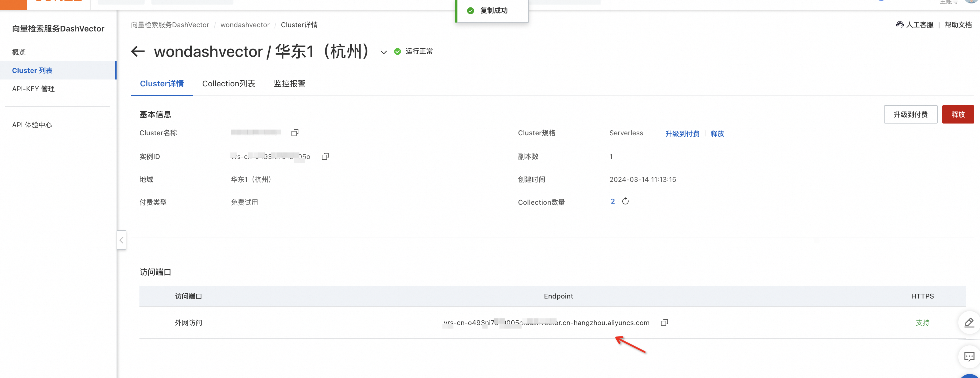Screen dimensions: 980x378
Task: Expand the cluster title dropdown chevron
Action: [383, 52]
